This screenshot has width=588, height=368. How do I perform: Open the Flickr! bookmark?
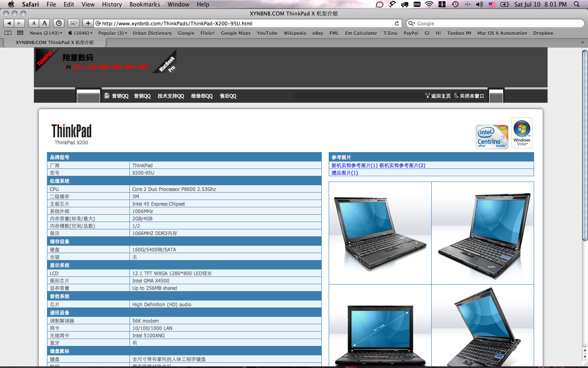(x=207, y=33)
